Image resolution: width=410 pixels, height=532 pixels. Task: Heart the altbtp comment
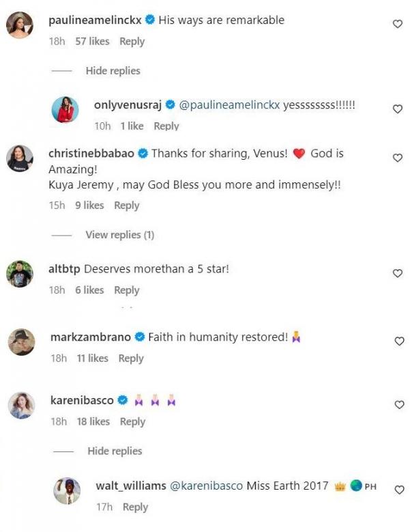coord(398,273)
